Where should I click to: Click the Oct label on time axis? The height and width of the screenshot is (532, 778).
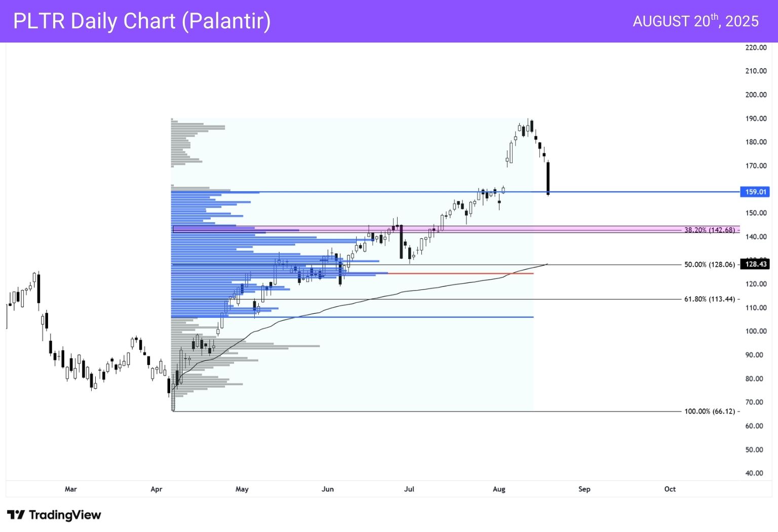tap(670, 489)
